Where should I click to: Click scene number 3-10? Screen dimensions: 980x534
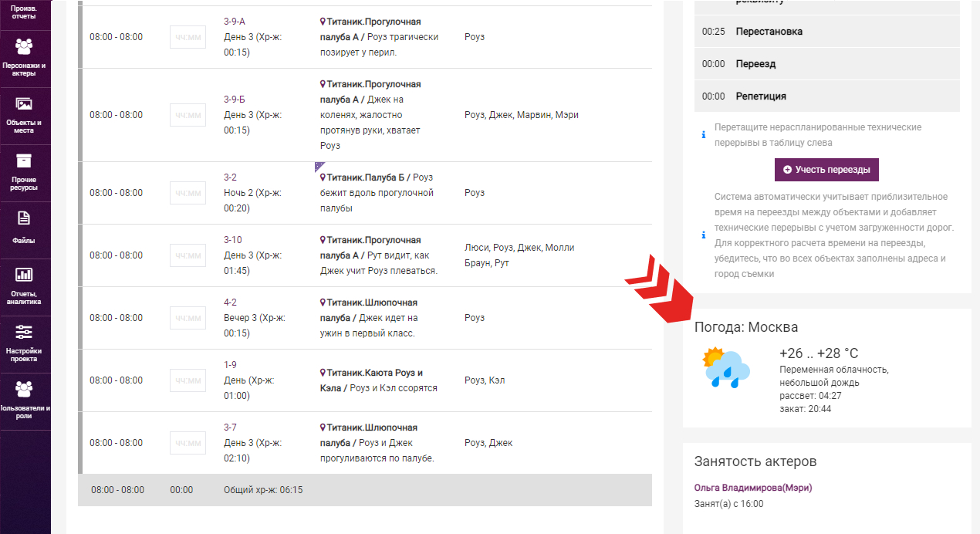233,240
